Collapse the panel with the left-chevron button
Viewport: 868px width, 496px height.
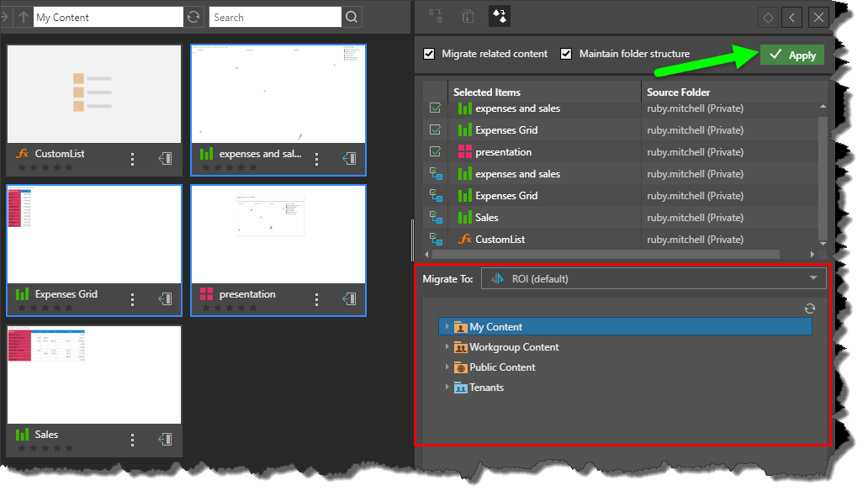click(791, 17)
